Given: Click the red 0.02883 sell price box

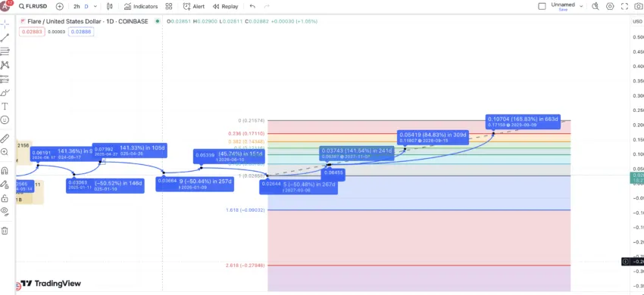Looking at the screenshot, I should coord(32,32).
